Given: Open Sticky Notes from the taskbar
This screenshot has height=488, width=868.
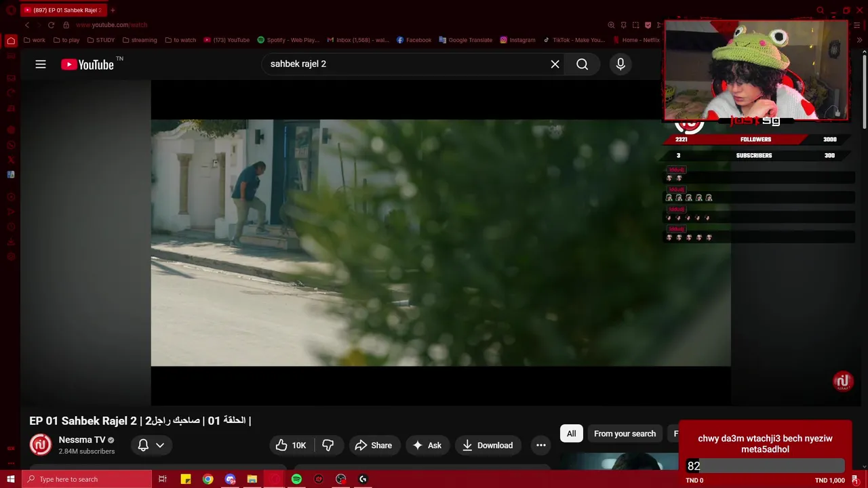Looking at the screenshot, I should tap(186, 479).
